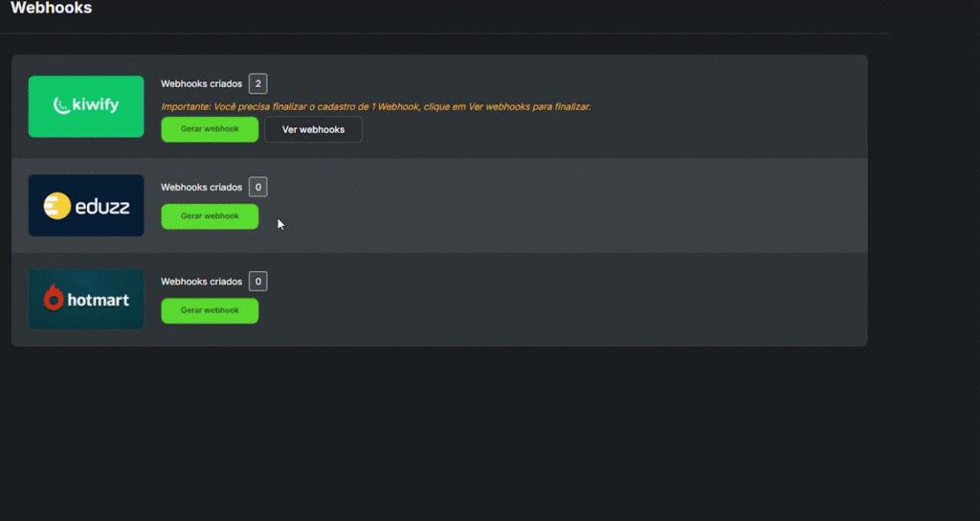The height and width of the screenshot is (521, 980).
Task: Click 'Webhooks criados' label in Hotmart row
Action: click(201, 282)
